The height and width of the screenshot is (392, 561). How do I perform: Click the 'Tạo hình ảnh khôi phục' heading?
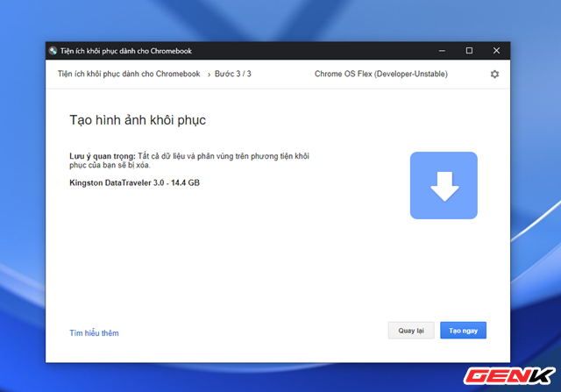pos(138,120)
